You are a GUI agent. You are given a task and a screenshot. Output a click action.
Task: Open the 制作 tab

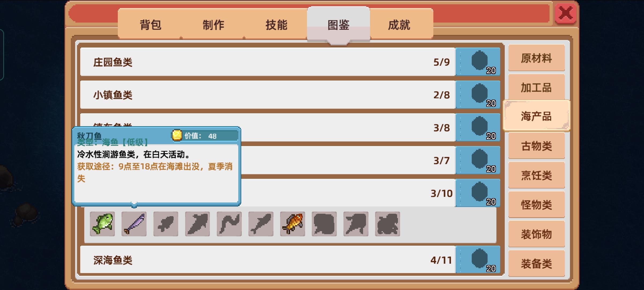[213, 25]
